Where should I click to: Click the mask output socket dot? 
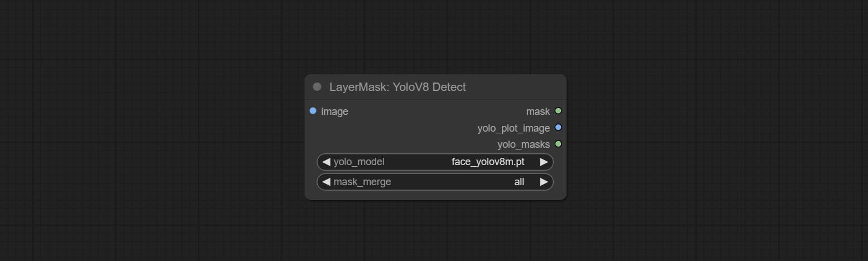click(x=558, y=111)
